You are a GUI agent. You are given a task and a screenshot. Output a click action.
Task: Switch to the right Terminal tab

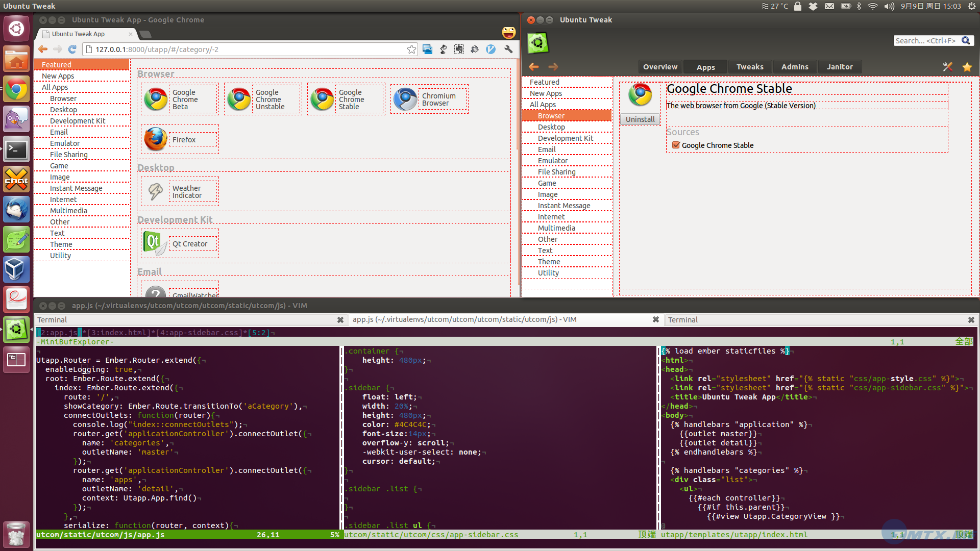[821, 320]
